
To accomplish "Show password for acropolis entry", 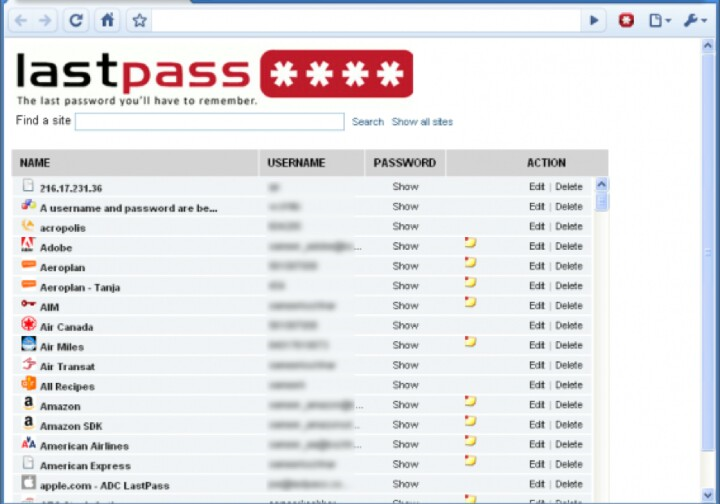I will (405, 226).
